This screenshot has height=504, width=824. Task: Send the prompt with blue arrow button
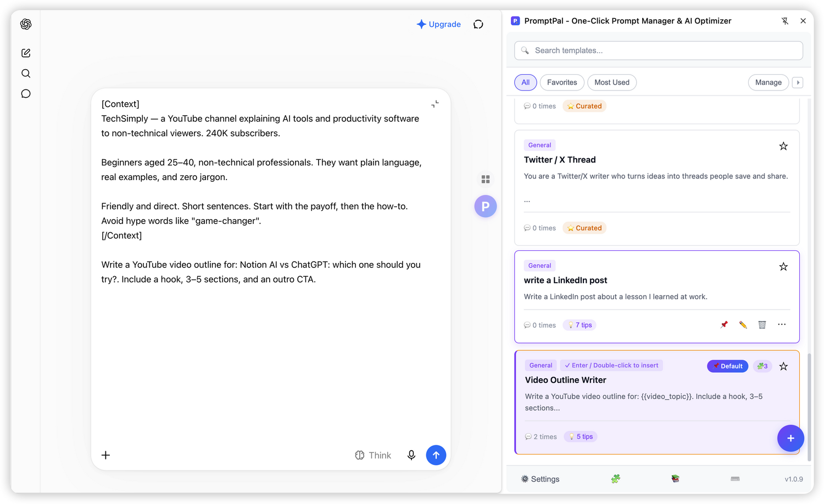(436, 455)
